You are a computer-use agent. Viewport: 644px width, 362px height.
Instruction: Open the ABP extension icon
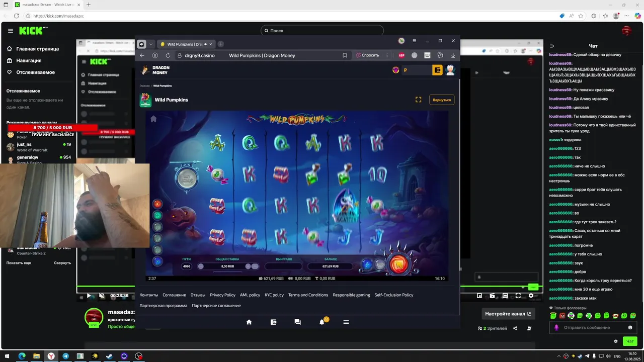click(x=401, y=55)
